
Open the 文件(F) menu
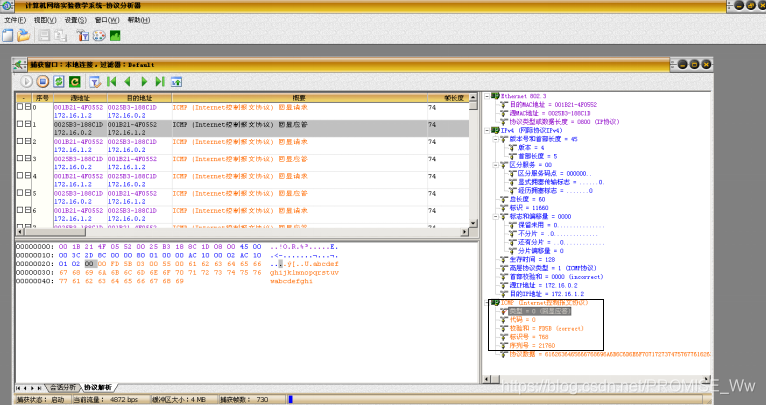point(15,20)
